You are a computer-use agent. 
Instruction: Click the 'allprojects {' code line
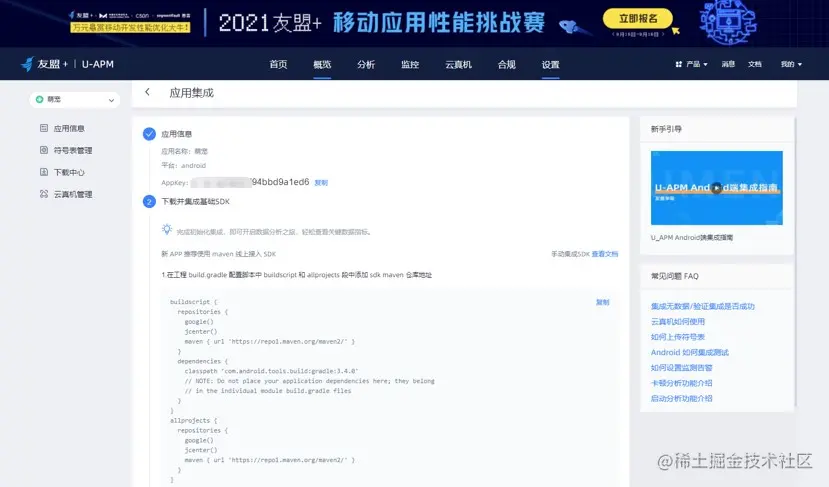click(194, 420)
